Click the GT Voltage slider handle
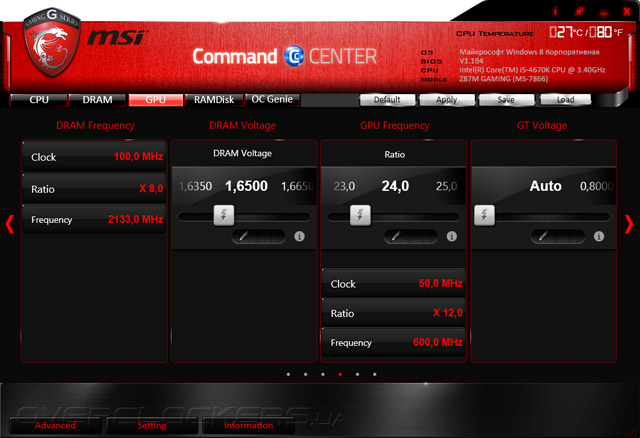 pyautogui.click(x=484, y=215)
